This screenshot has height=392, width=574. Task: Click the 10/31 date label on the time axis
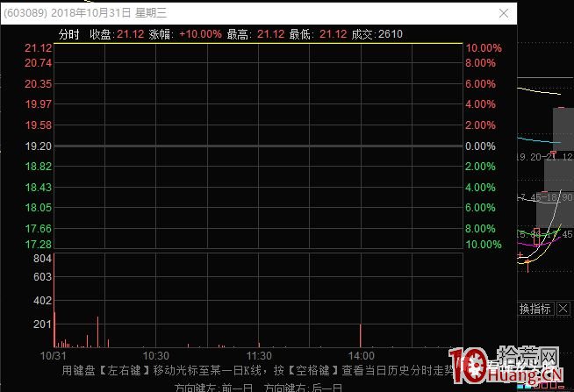53,356
